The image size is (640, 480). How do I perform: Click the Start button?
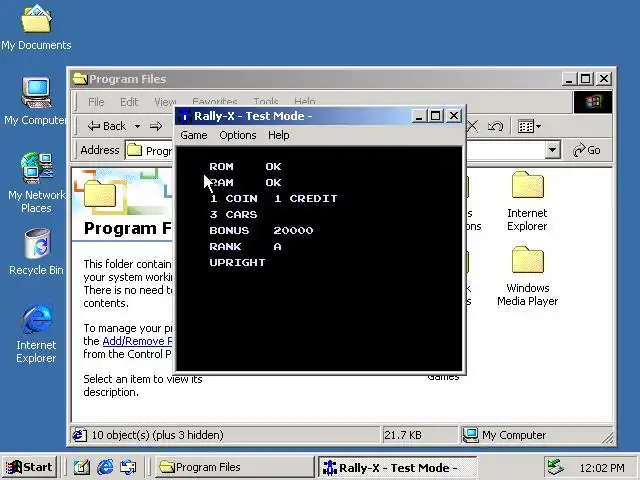(29, 467)
